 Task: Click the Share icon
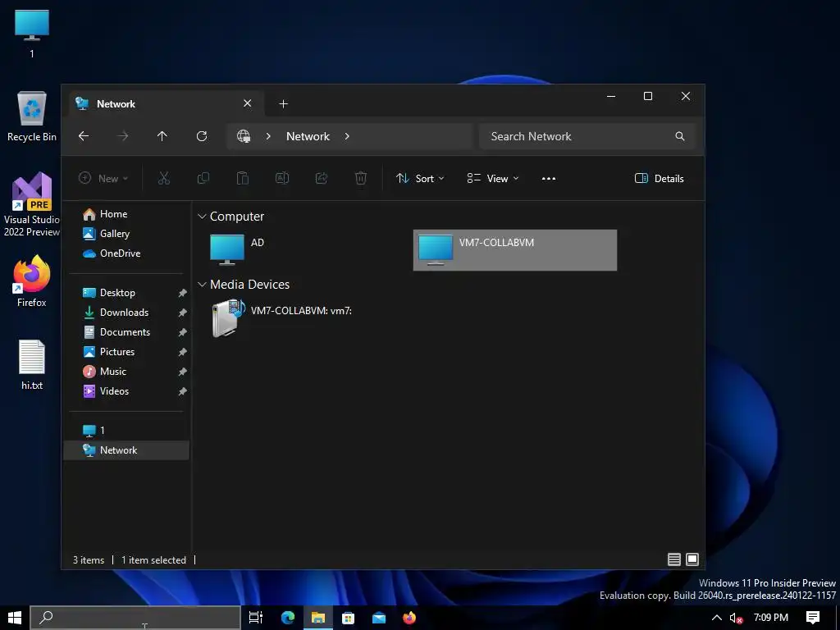pyautogui.click(x=322, y=178)
